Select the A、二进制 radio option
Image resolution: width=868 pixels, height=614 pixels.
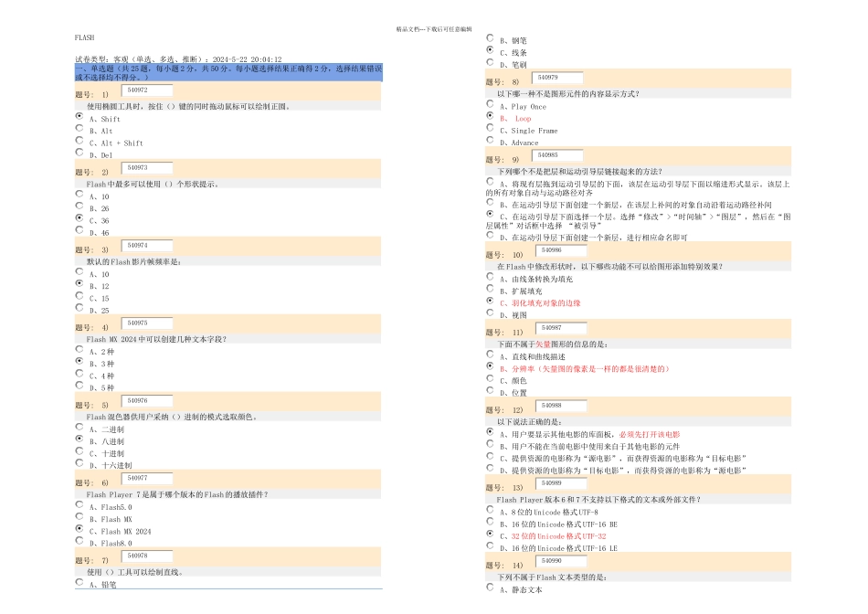pyautogui.click(x=79, y=427)
